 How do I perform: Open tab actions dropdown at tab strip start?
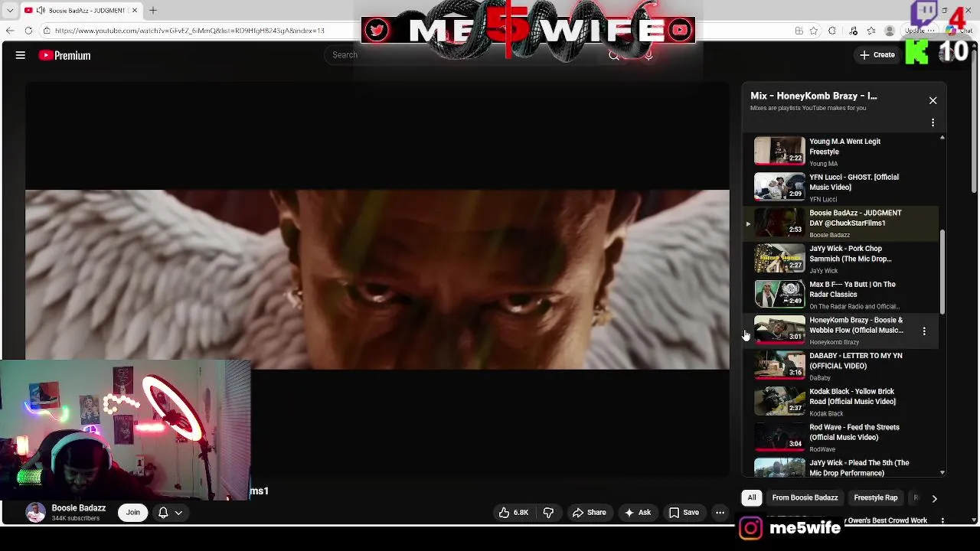(x=9, y=11)
